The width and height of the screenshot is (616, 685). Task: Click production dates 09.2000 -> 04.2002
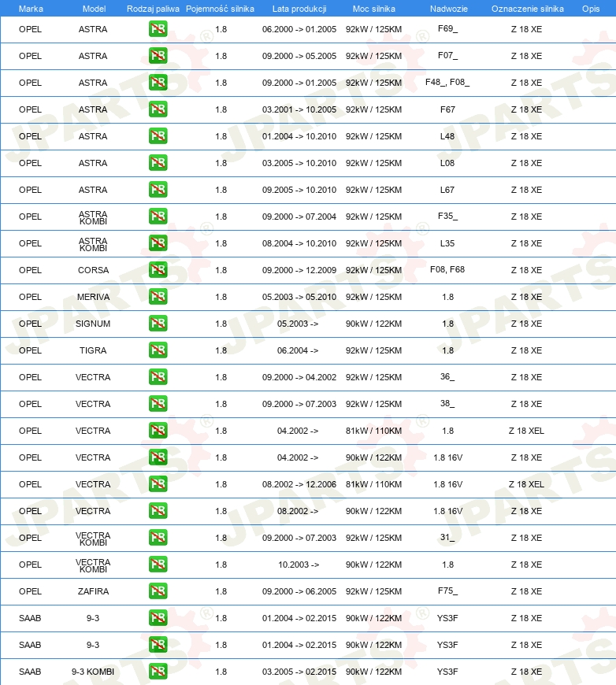(299, 377)
